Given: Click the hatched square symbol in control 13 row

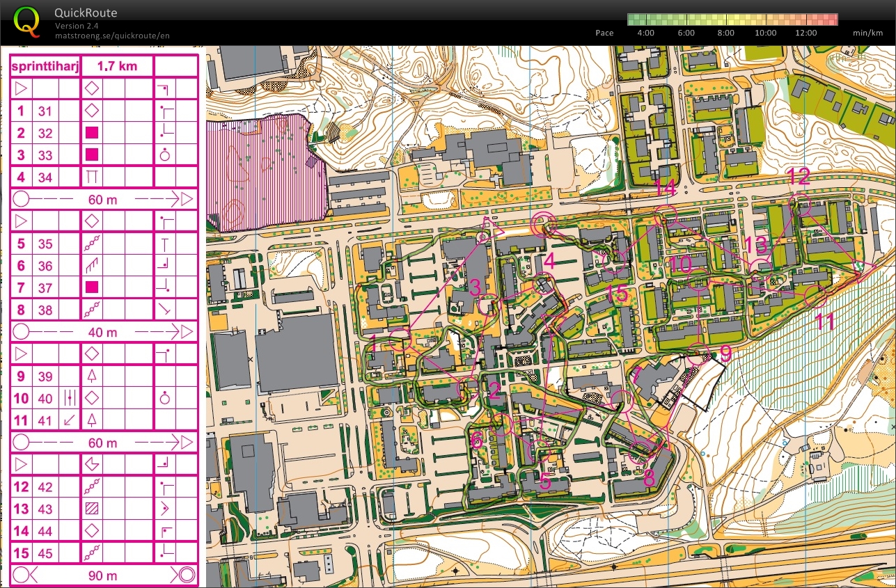Looking at the screenshot, I should (92, 509).
